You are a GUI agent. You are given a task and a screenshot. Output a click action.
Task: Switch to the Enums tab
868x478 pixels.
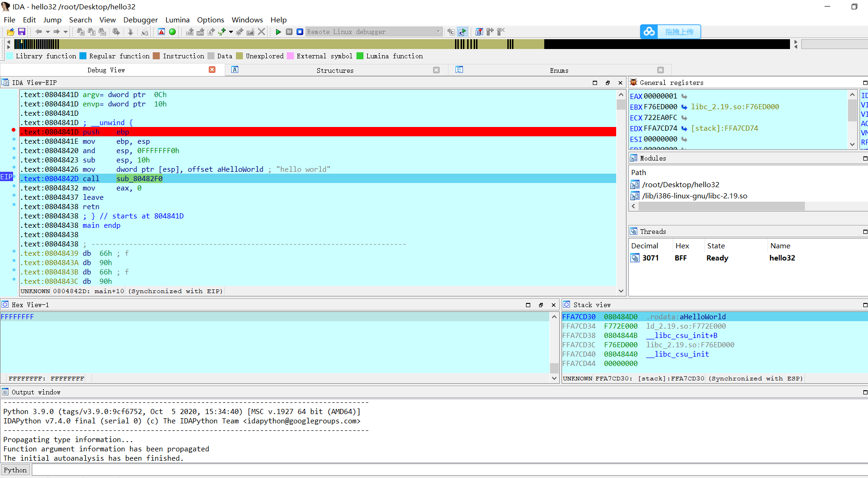click(x=559, y=70)
